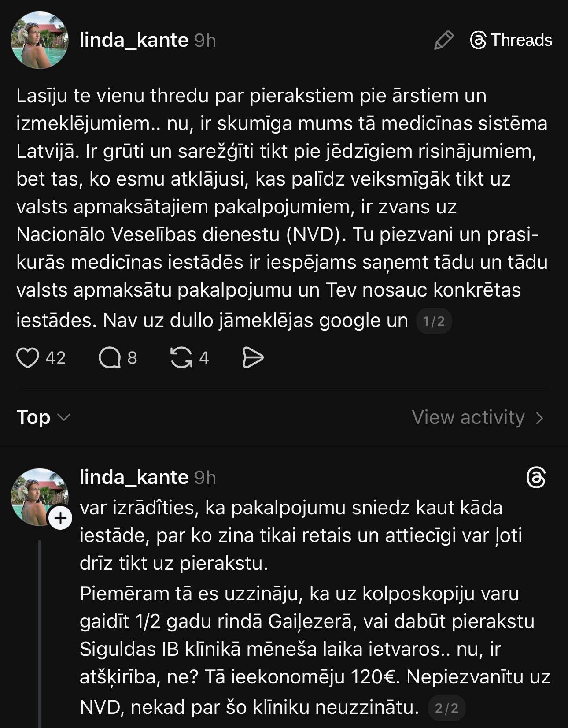Viewport: 568px width, 728px height.
Task: Follow user via plus badge on avatar
Action: (60, 518)
